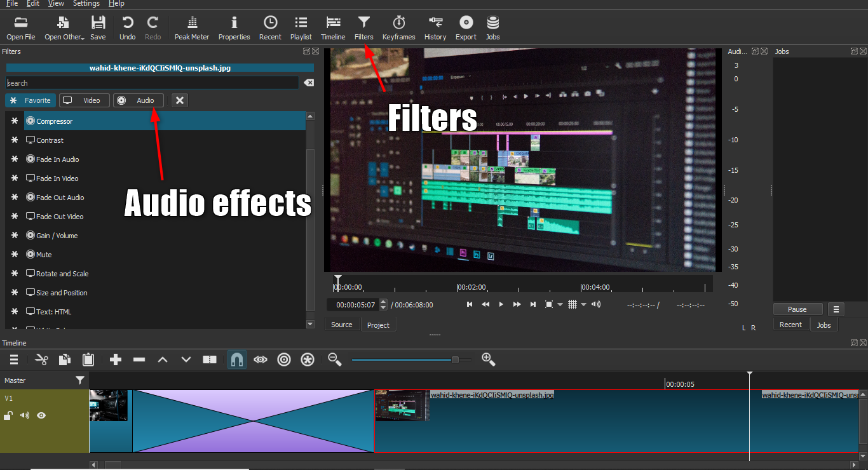Click the Append icon in timeline toolbar
The height and width of the screenshot is (470, 868).
coord(115,359)
